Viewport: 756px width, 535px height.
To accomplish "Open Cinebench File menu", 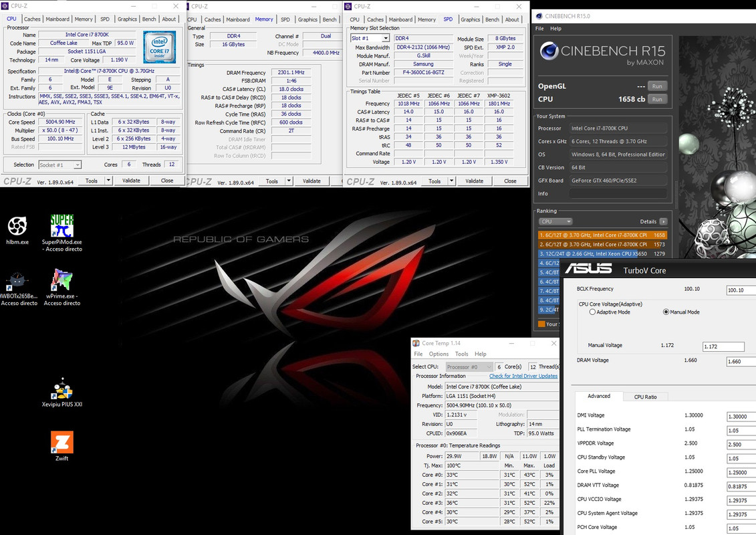I will 539,29.
